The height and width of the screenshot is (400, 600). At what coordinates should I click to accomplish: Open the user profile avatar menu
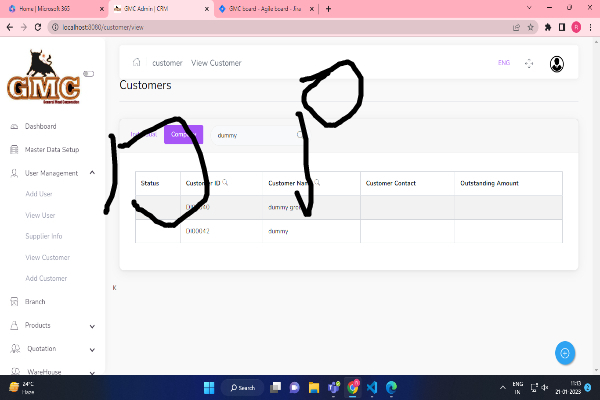click(557, 63)
